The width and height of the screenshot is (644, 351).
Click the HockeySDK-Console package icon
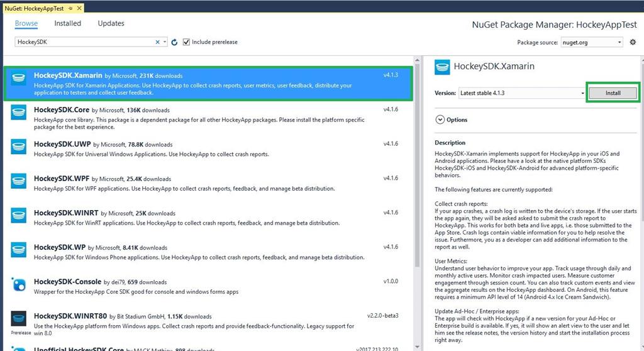coord(18,284)
